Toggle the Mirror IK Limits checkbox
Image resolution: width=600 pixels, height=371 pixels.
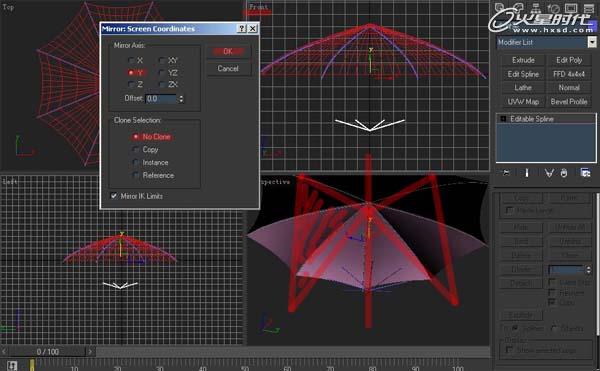click(114, 196)
